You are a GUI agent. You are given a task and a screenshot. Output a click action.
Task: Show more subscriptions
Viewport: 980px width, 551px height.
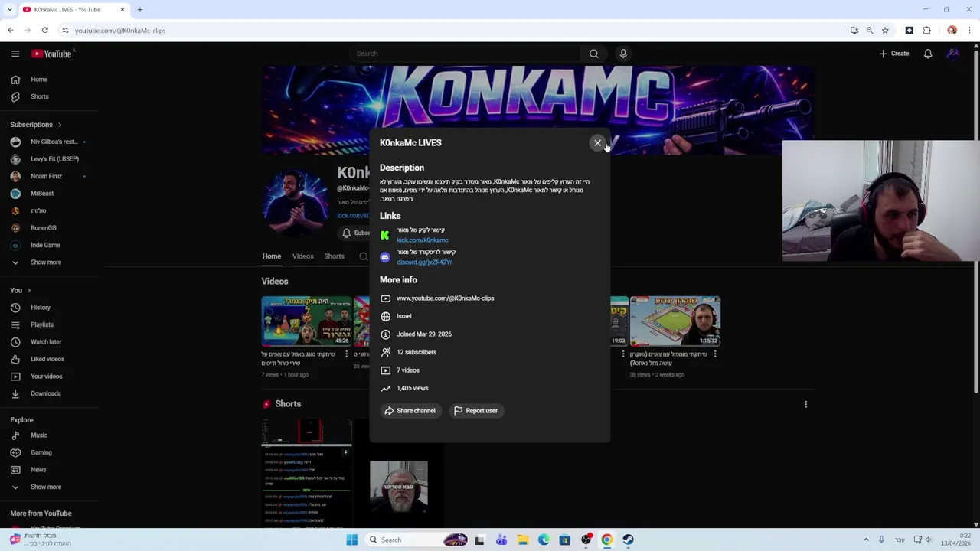pyautogui.click(x=49, y=262)
